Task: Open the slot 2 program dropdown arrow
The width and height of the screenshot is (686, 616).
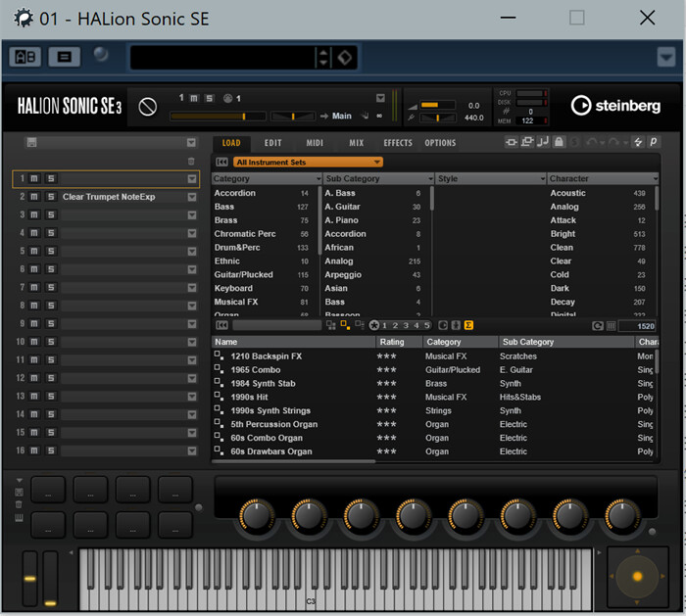Action: point(192,197)
